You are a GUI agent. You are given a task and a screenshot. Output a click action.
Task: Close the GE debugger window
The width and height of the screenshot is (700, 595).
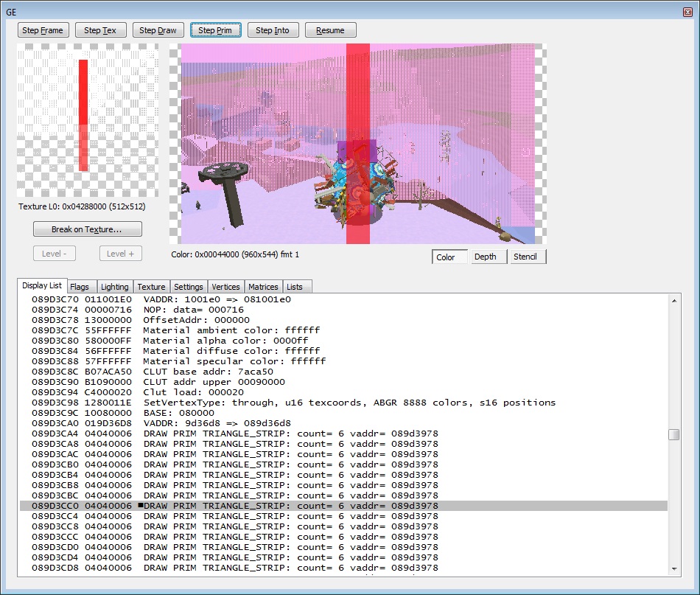tap(687, 12)
